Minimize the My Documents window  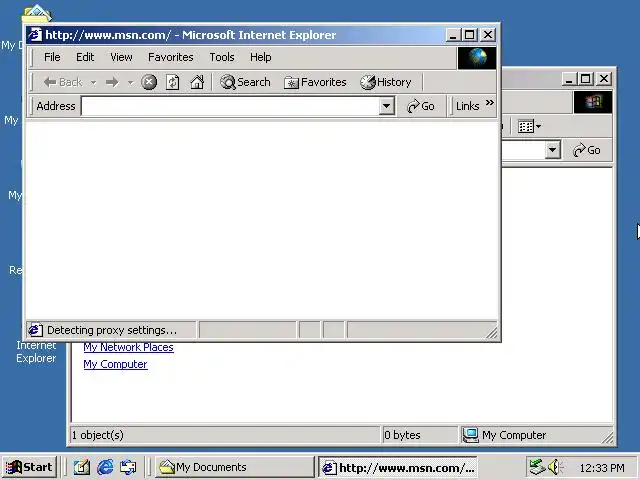pyautogui.click(x=569, y=79)
